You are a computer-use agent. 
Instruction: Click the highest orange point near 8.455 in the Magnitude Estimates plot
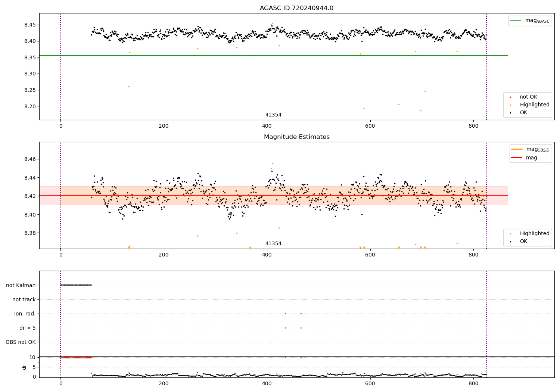273,164
